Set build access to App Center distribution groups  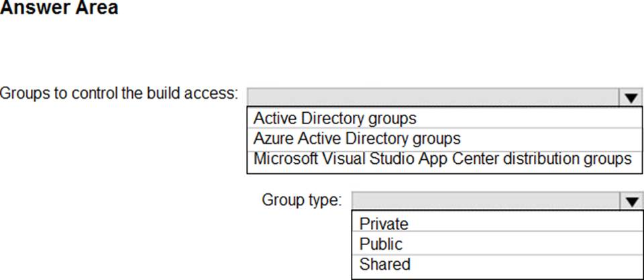pos(443,159)
